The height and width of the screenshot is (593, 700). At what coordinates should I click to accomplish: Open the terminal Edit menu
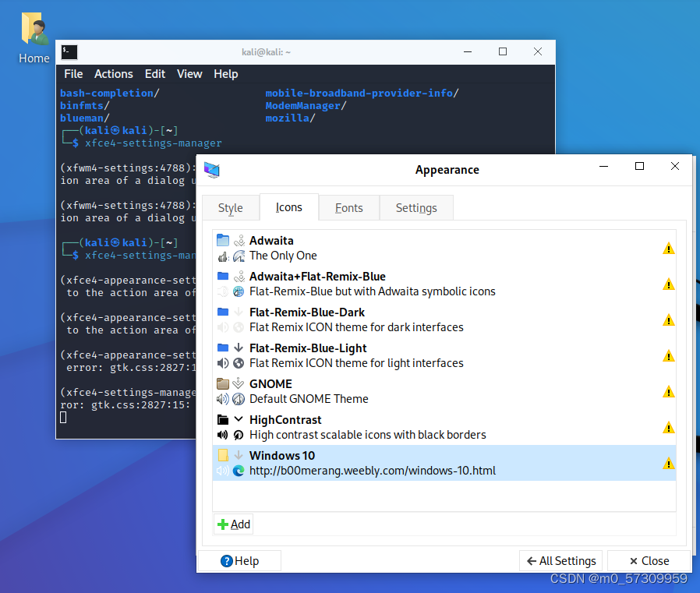155,74
